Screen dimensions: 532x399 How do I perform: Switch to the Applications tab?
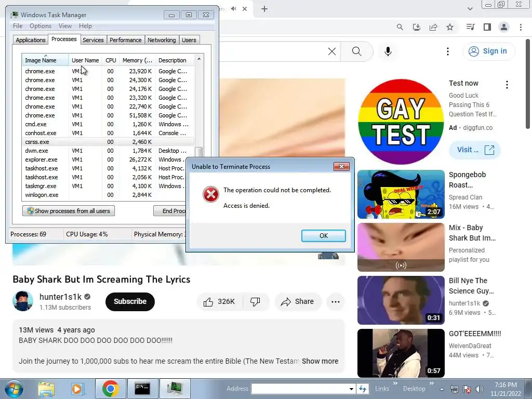pyautogui.click(x=31, y=40)
